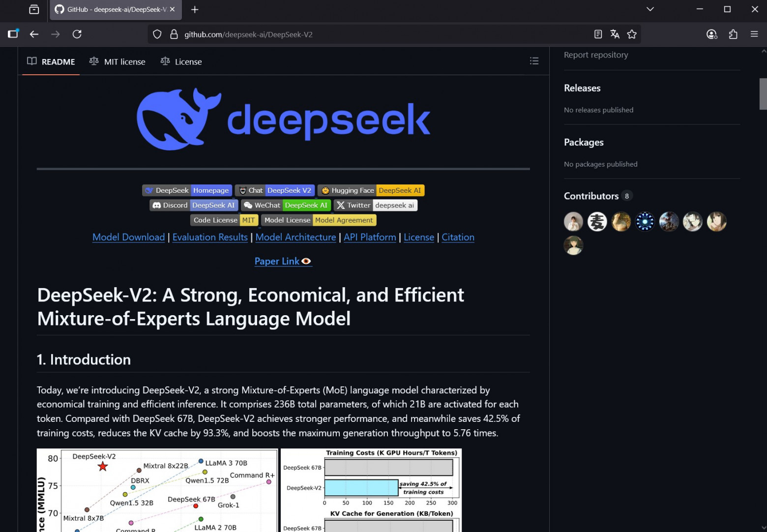Open the API Platform link
Image resolution: width=767 pixels, height=532 pixels.
(370, 237)
